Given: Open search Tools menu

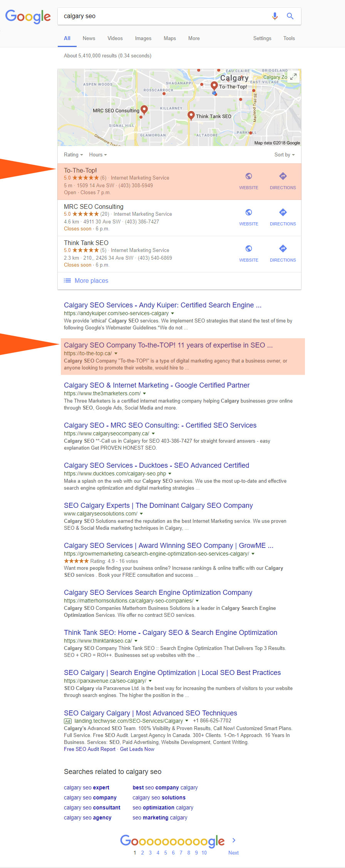Looking at the screenshot, I should click(289, 38).
